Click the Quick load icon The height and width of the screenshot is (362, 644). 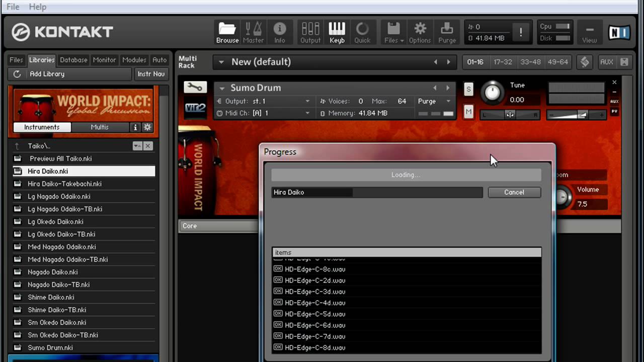click(362, 32)
